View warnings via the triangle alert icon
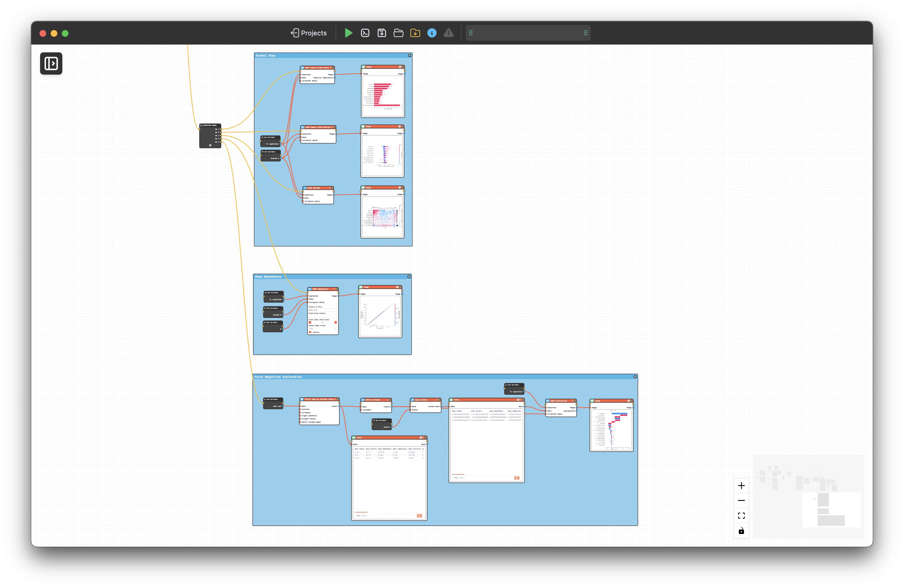Viewport: 904px width, 588px height. click(449, 33)
